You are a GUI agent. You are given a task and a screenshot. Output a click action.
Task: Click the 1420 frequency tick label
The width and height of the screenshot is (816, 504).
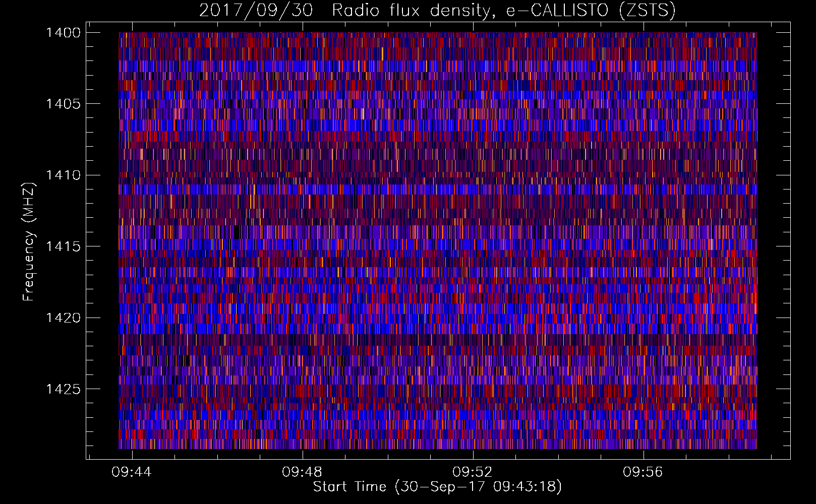(x=63, y=318)
